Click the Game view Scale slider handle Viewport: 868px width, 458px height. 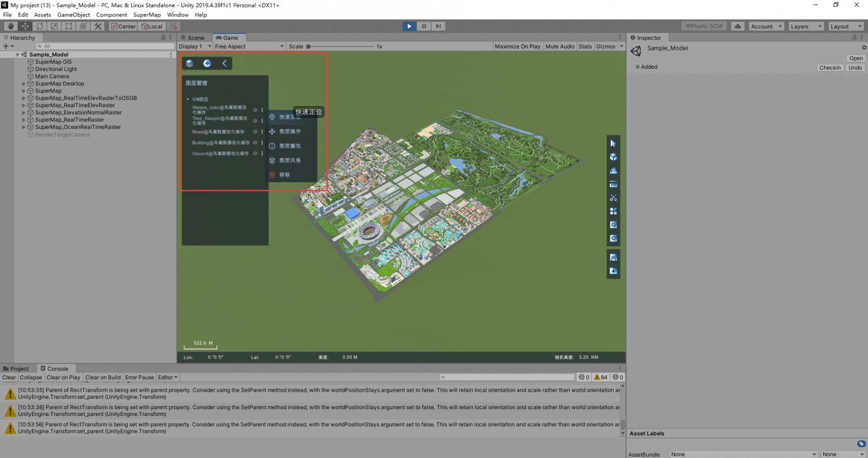(308, 46)
